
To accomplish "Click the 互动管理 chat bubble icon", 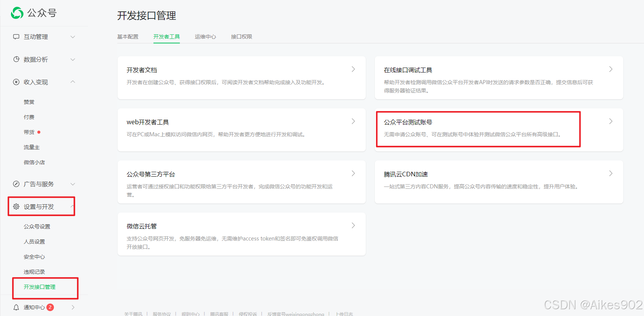I will [16, 37].
